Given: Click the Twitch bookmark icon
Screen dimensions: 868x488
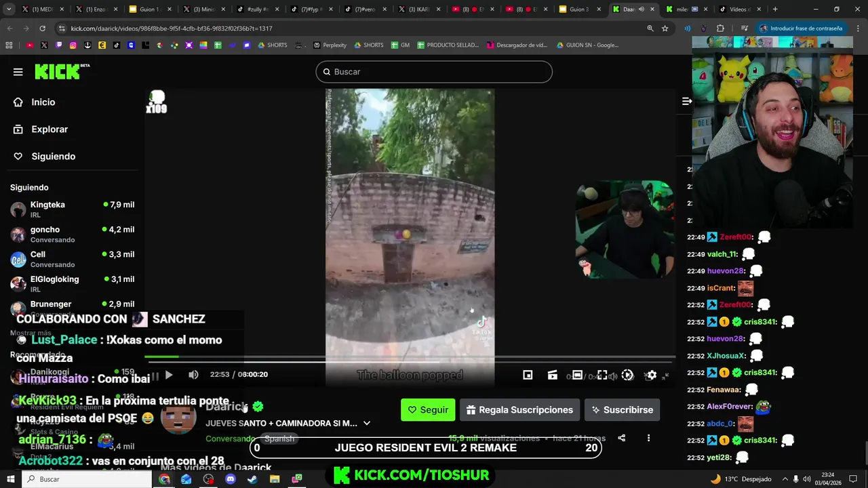Looking at the screenshot, I should pyautogui.click(x=59, y=45).
